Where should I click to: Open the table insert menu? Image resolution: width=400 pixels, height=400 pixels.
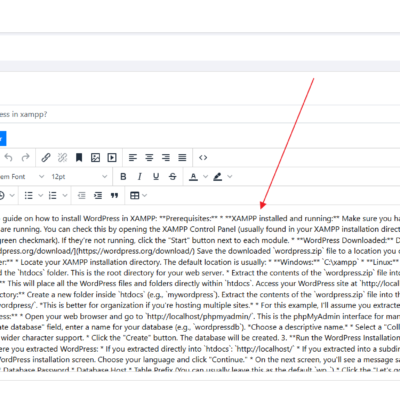click(x=135, y=195)
